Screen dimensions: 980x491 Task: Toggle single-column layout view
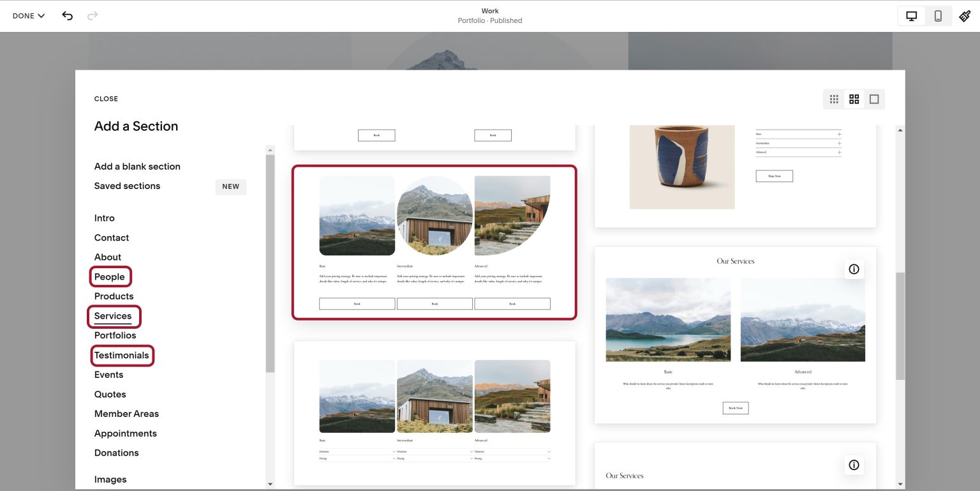pyautogui.click(x=874, y=99)
